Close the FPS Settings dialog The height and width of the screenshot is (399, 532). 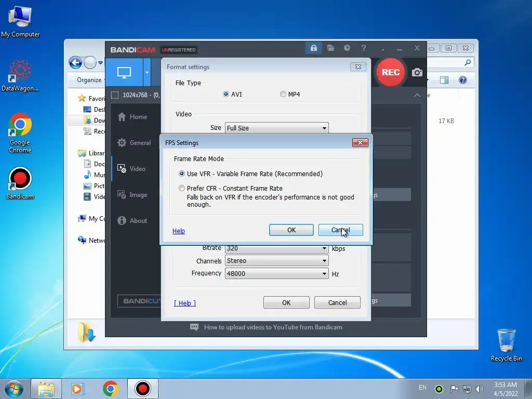click(360, 142)
